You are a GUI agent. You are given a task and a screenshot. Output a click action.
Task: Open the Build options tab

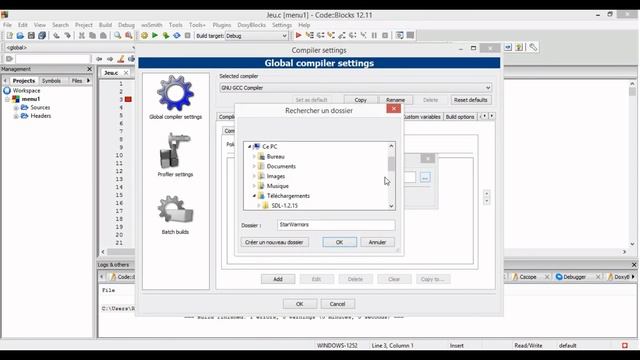pos(460,117)
